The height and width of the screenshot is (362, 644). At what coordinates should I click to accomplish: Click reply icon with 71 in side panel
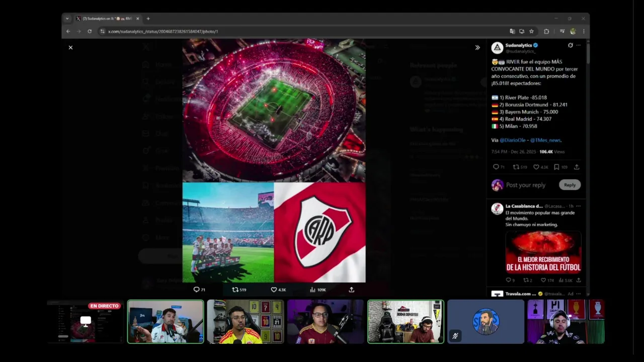click(x=496, y=167)
